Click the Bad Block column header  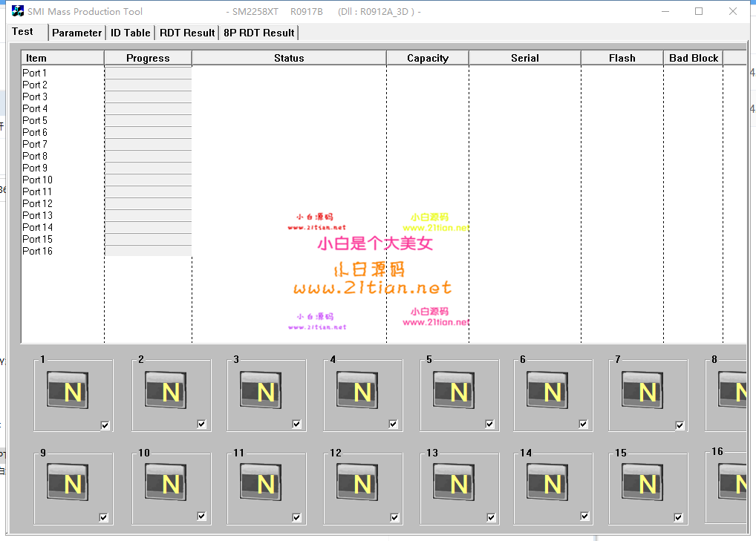[x=693, y=58]
